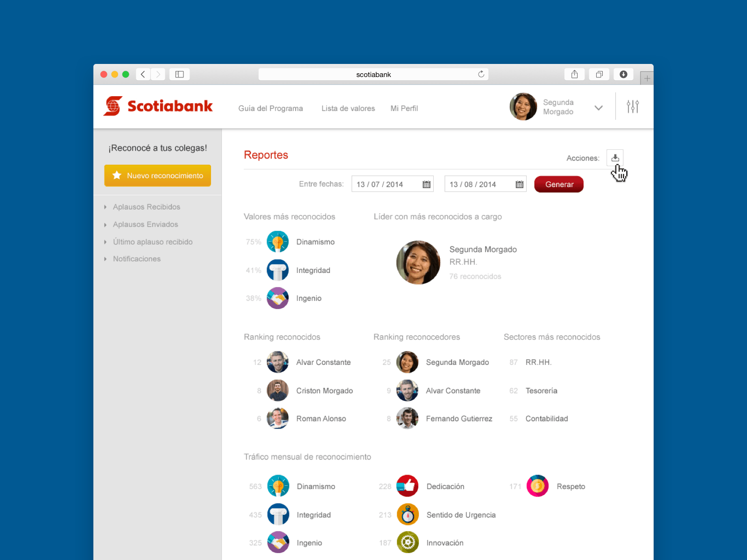
Task: Open Guía del Programa menu item
Action: (271, 108)
